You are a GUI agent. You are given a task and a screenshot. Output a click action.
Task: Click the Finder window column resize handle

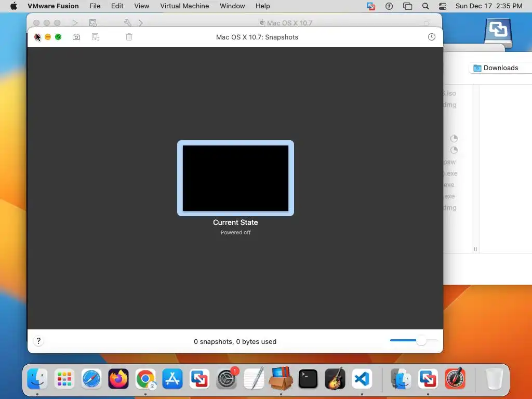475,249
